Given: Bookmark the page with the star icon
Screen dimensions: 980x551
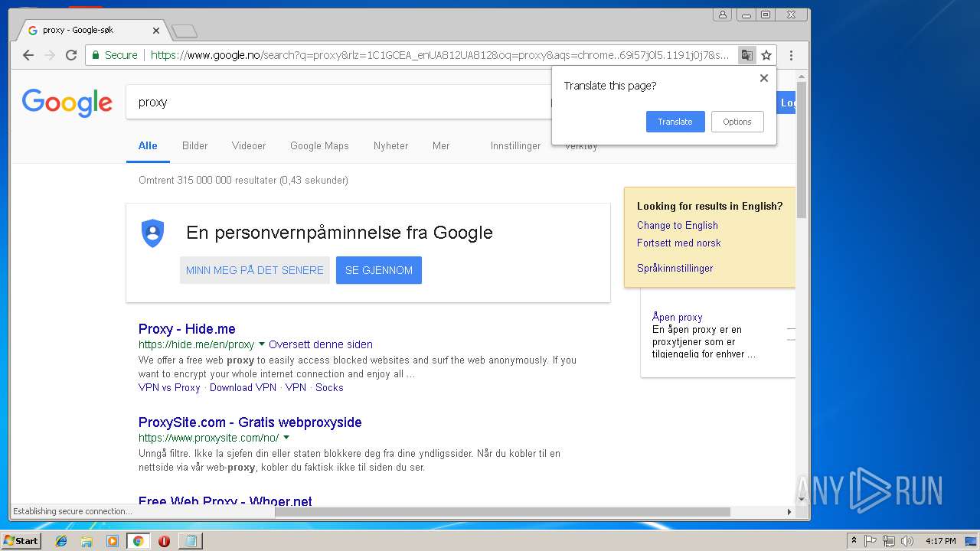Looking at the screenshot, I should point(766,55).
